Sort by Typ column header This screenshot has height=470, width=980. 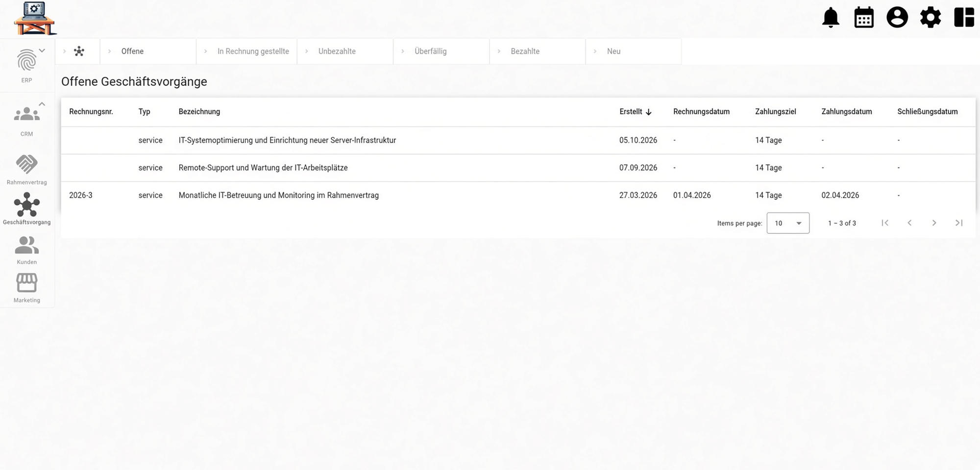click(x=144, y=112)
